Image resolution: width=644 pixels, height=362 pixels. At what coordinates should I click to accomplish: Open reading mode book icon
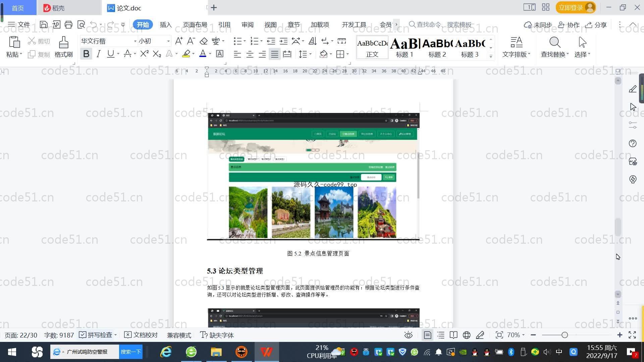(x=453, y=335)
